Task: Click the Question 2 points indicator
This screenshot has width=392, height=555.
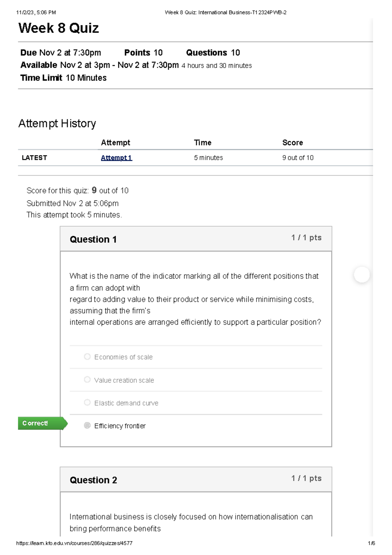Action: click(x=306, y=478)
